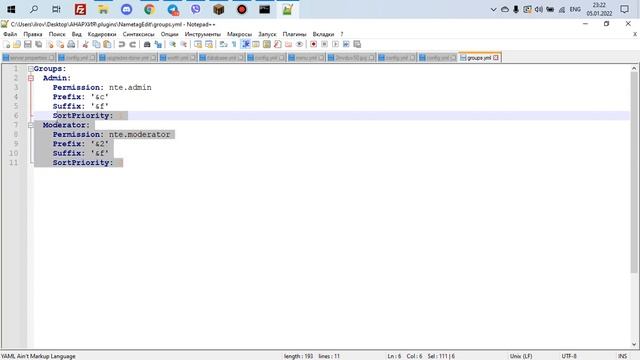Image resolution: width=640 pixels, height=360 pixels.
Task: Collapse the Admin block fold marker
Action: click(31, 78)
